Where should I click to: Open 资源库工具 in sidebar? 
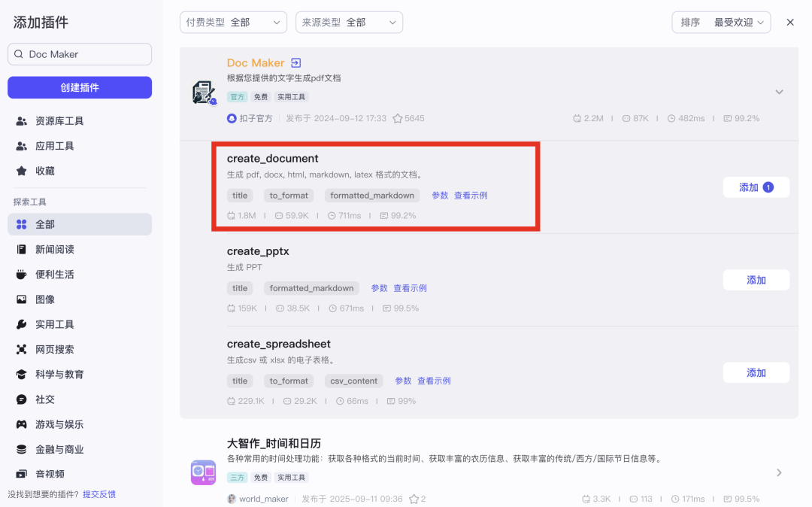click(59, 121)
